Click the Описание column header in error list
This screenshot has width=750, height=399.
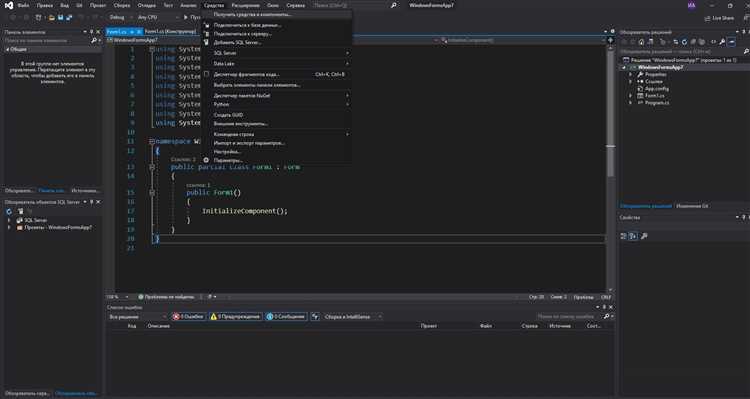[158, 326]
